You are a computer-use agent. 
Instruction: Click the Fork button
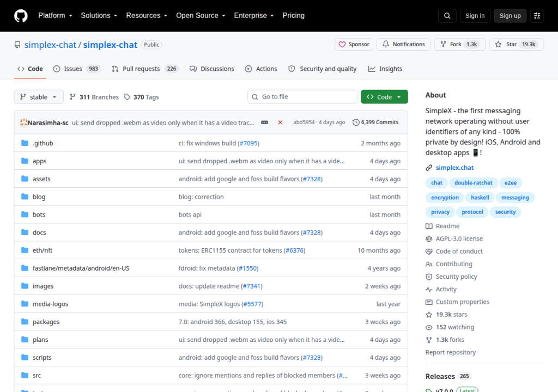(x=460, y=45)
